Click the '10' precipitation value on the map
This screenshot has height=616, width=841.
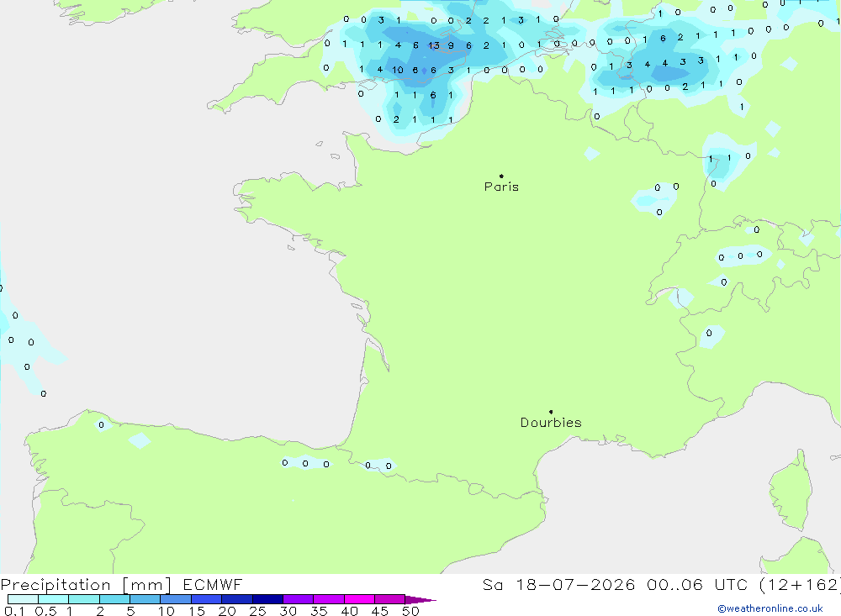398,70
